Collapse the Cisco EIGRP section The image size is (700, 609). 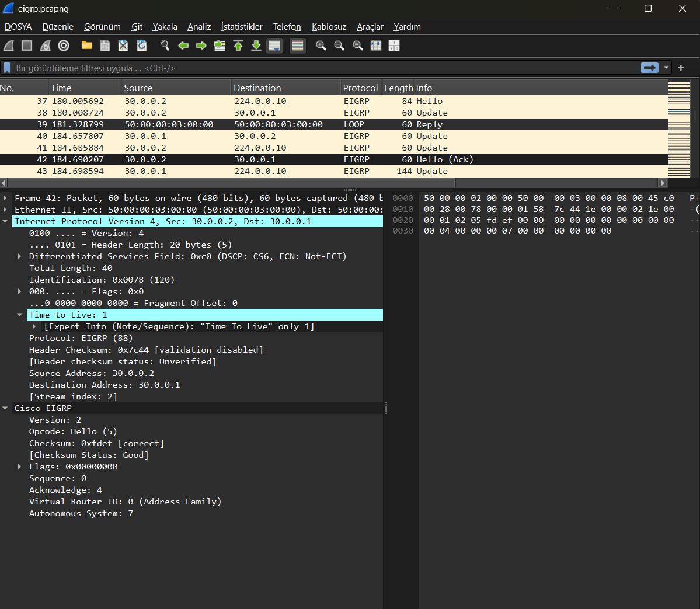pyautogui.click(x=5, y=408)
